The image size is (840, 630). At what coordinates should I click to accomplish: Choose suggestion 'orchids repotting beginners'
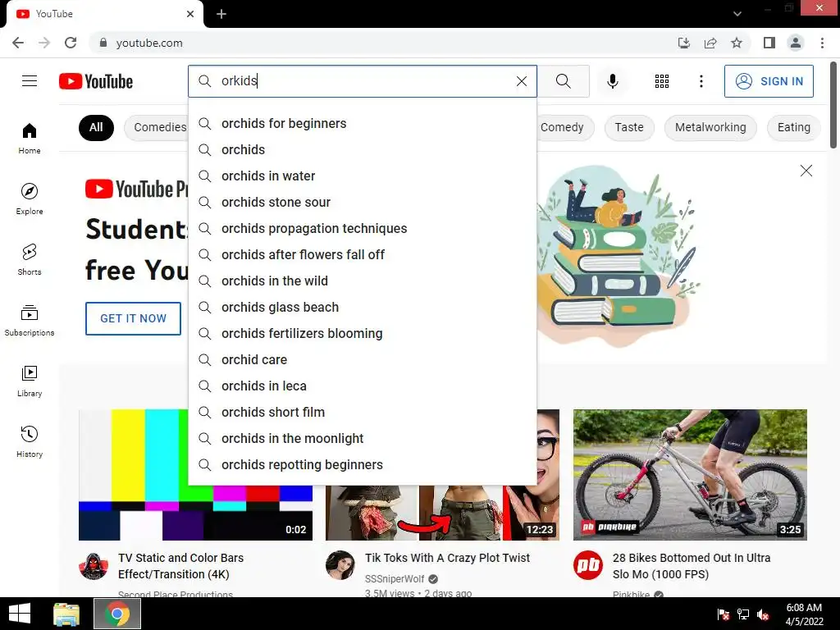pyautogui.click(x=363, y=464)
